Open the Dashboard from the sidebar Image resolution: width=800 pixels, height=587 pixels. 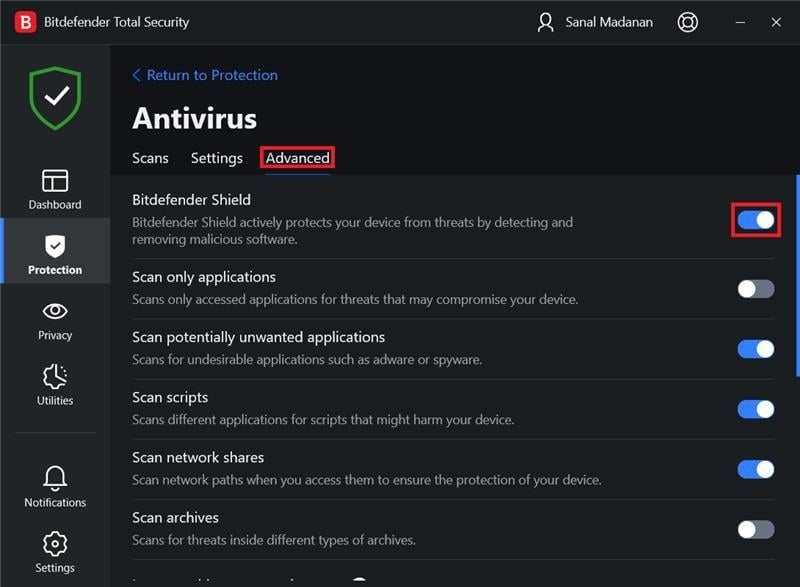coord(54,190)
